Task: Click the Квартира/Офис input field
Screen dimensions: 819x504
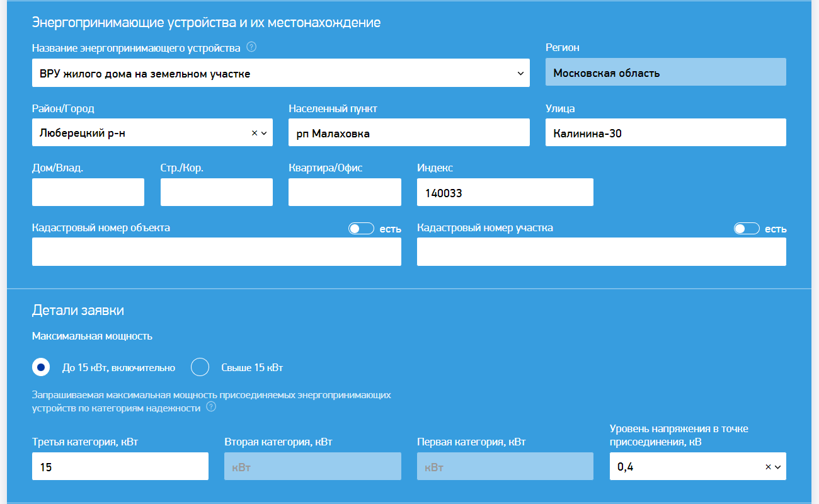Action: (345, 192)
